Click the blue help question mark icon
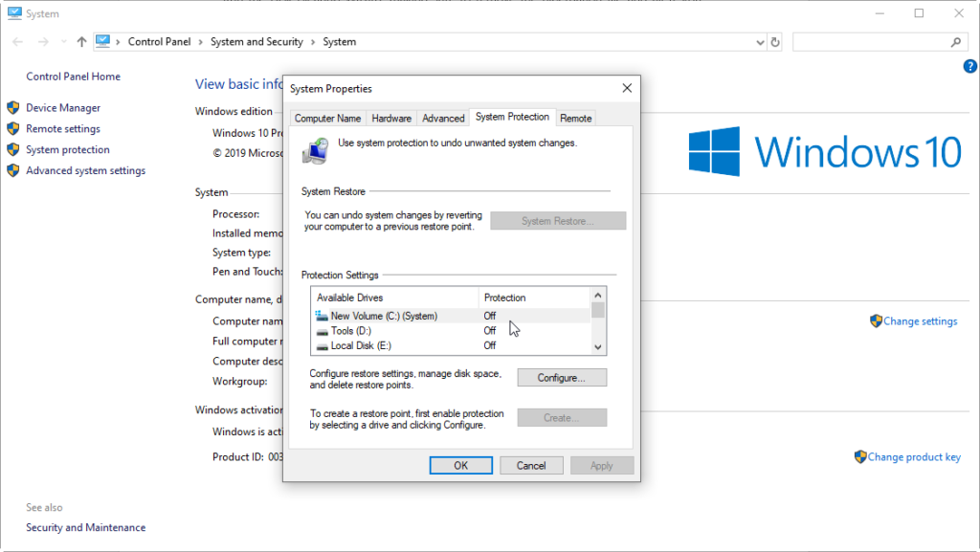 [x=969, y=66]
